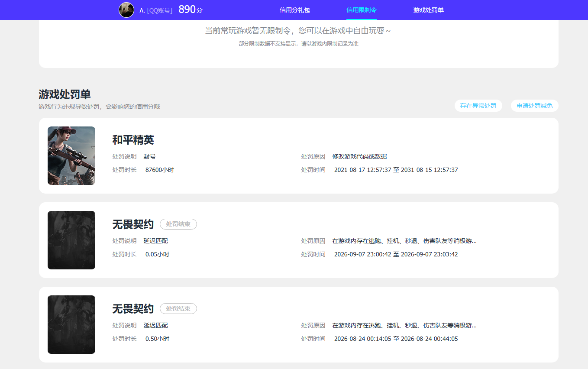Click the 2026-09-07 23:00:42 penalty time range
Screen dimensions: 588x369
(x=396, y=254)
